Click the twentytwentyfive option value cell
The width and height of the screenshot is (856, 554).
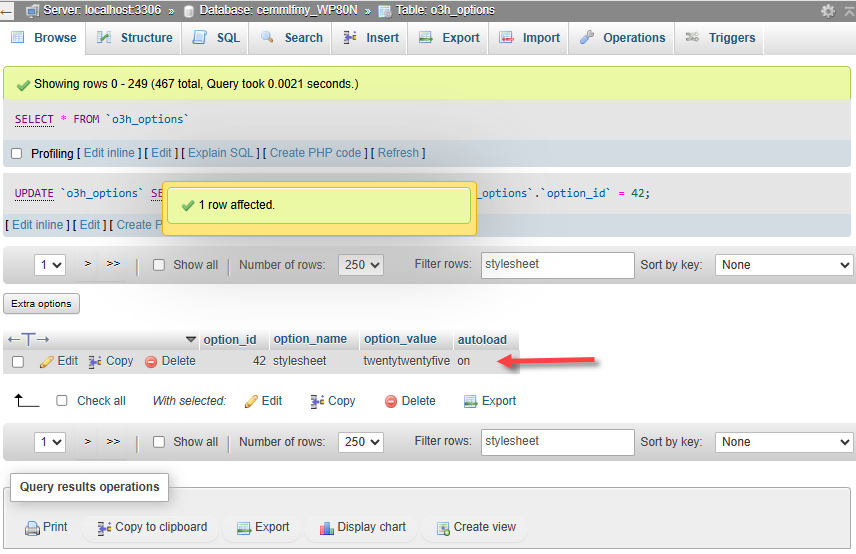coord(407,361)
